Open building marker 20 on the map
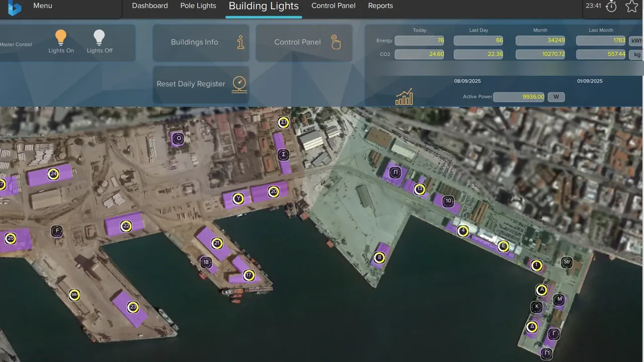Viewport: 644px width, 362px height. point(274,192)
